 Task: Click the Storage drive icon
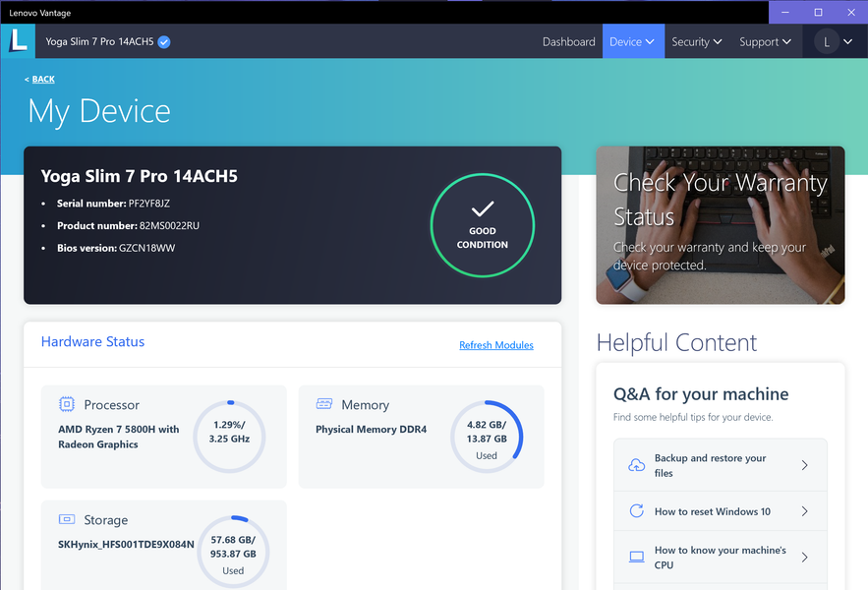click(x=67, y=519)
